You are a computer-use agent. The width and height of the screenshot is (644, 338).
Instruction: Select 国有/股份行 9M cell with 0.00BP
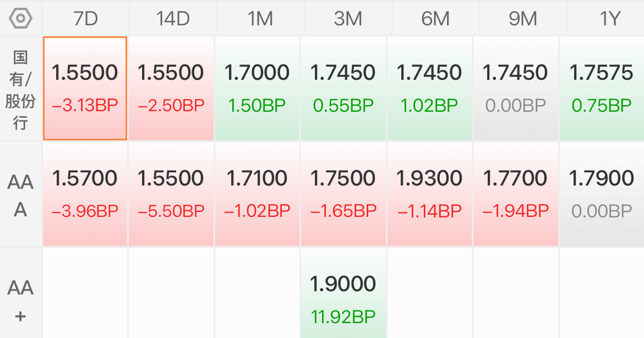coord(515,89)
